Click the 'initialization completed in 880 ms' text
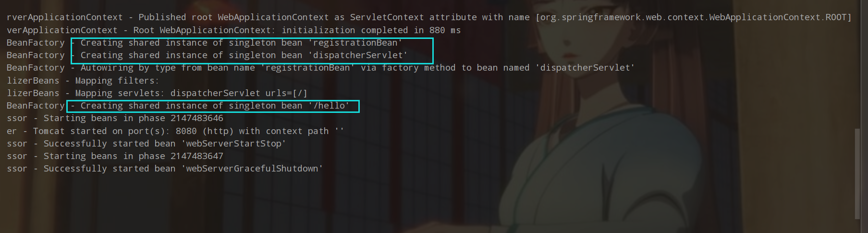The image size is (868, 233). point(371,30)
